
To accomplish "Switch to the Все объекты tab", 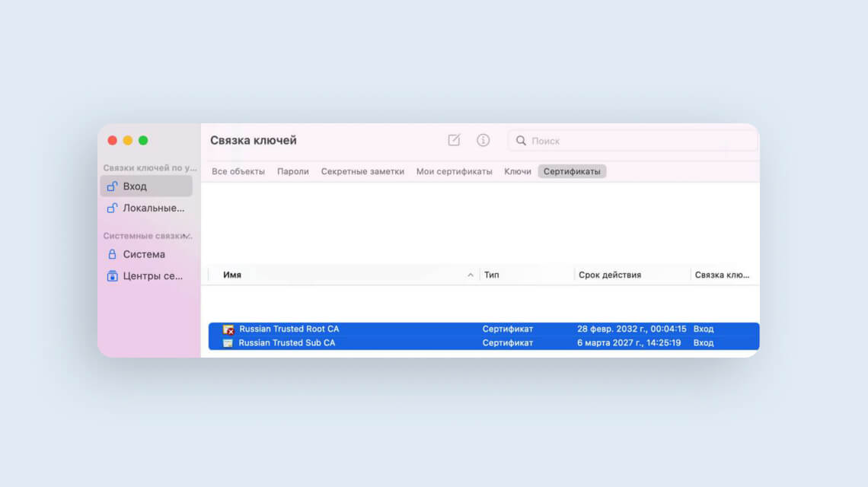I will point(238,171).
